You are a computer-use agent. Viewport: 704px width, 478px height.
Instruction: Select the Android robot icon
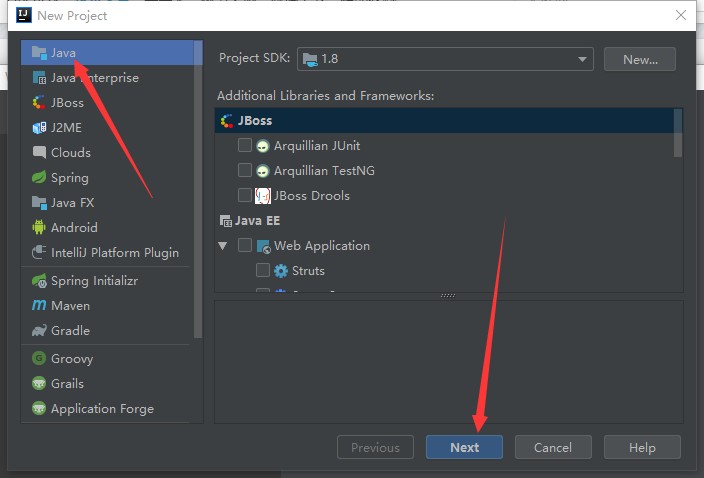coord(39,228)
